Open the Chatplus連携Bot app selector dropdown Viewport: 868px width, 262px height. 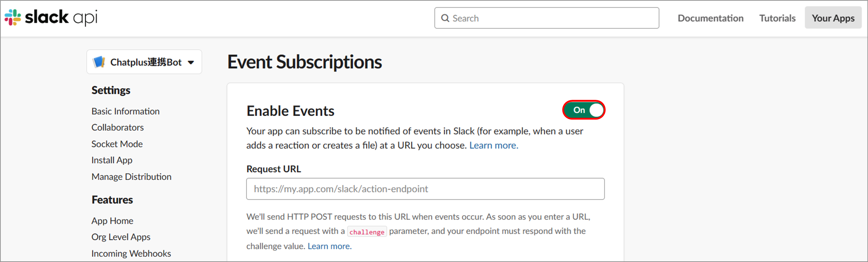coord(144,62)
